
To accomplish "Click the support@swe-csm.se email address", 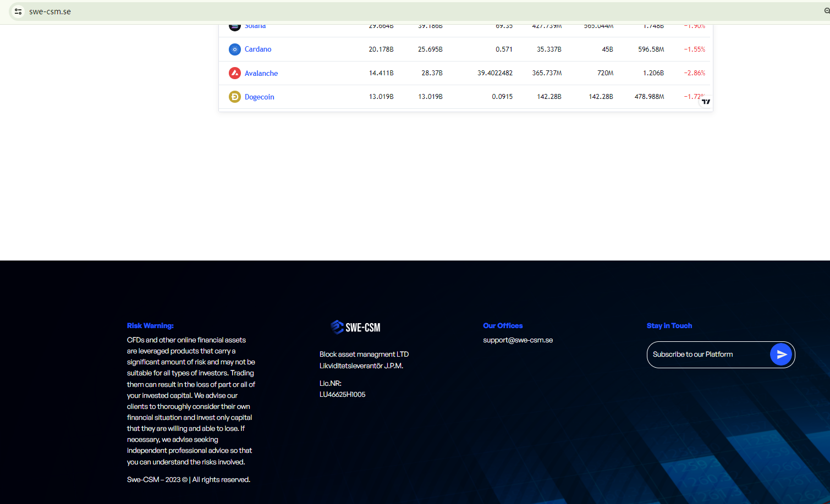I will (518, 340).
